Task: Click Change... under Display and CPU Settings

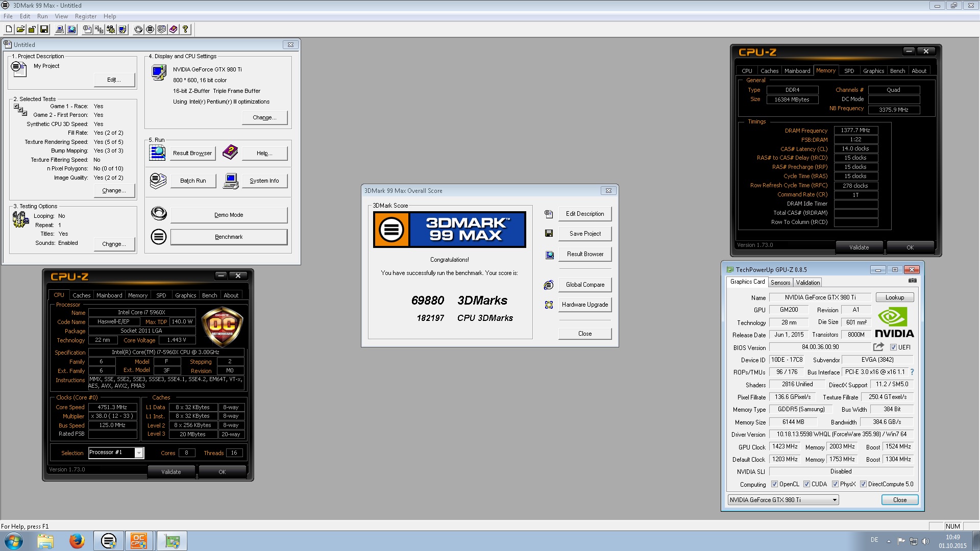Action: coord(264,117)
